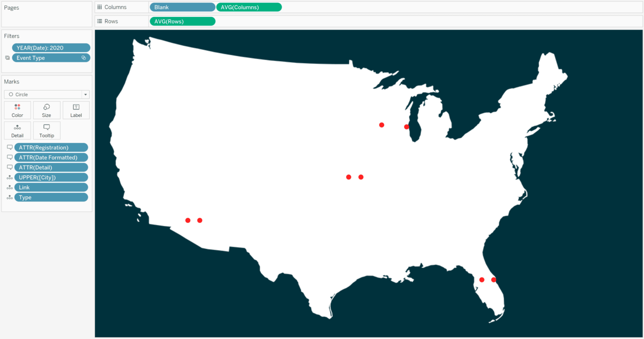Click the Type pill in the Marks card
Screen dimensions: 644x339
51,197
